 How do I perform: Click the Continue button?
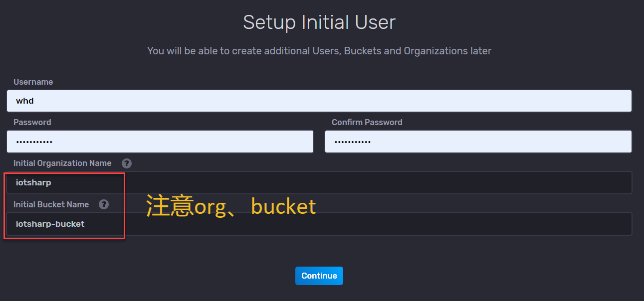pos(319,276)
